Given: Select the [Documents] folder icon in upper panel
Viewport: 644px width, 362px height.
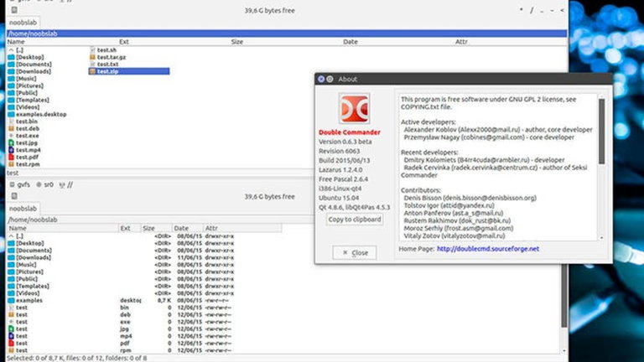Looking at the screenshot, I should point(11,65).
